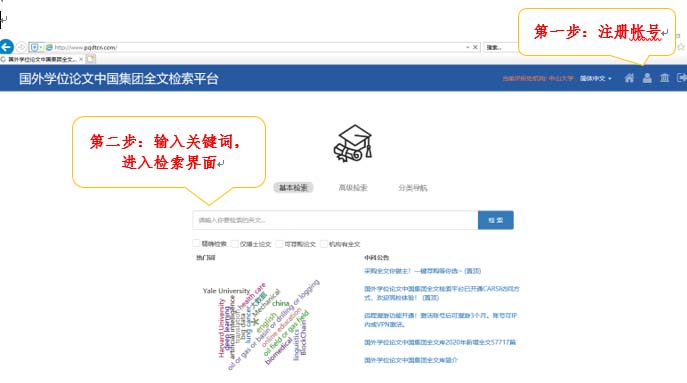Toggle the 机构有全文 checkbox
The height and width of the screenshot is (383, 687).
(x=324, y=244)
